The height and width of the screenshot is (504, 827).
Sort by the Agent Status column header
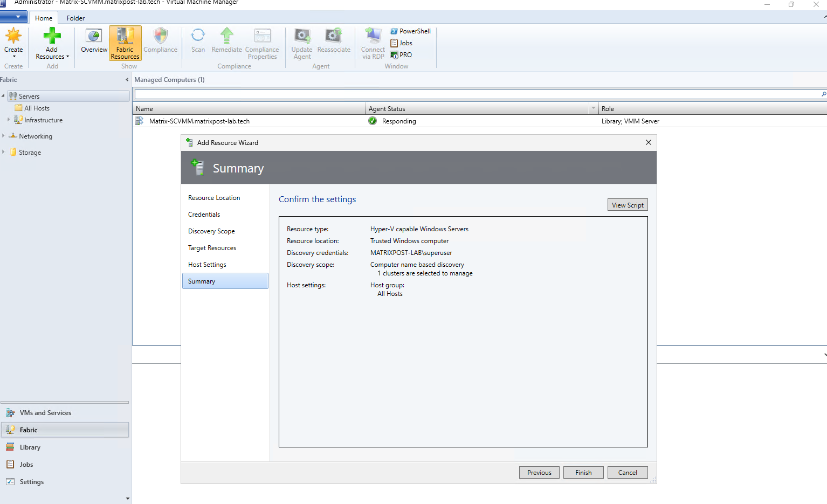click(x=478, y=108)
